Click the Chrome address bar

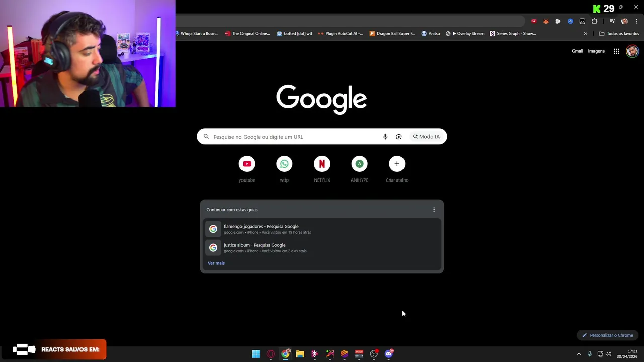pyautogui.click(x=351, y=21)
